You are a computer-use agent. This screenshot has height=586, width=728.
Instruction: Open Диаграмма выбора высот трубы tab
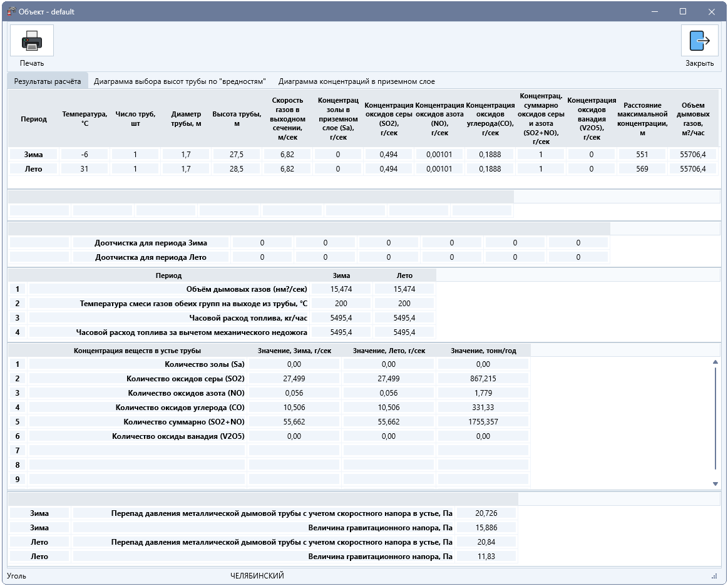(180, 81)
